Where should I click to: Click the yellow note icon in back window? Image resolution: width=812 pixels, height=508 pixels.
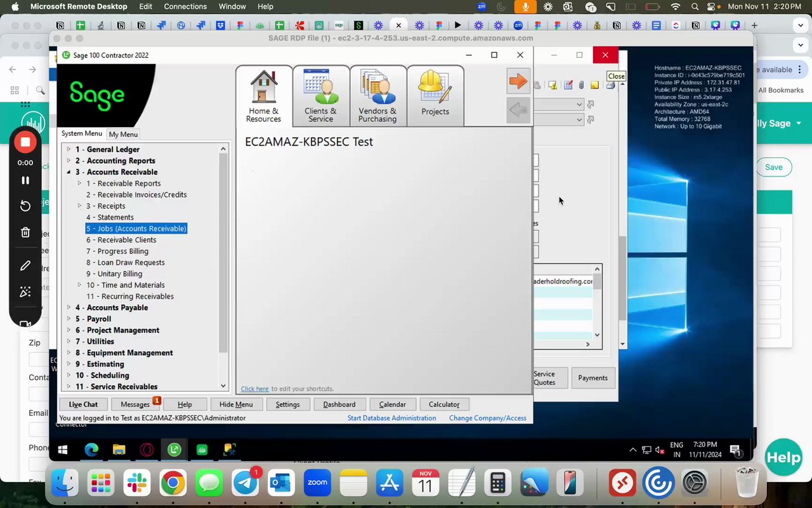click(x=594, y=85)
